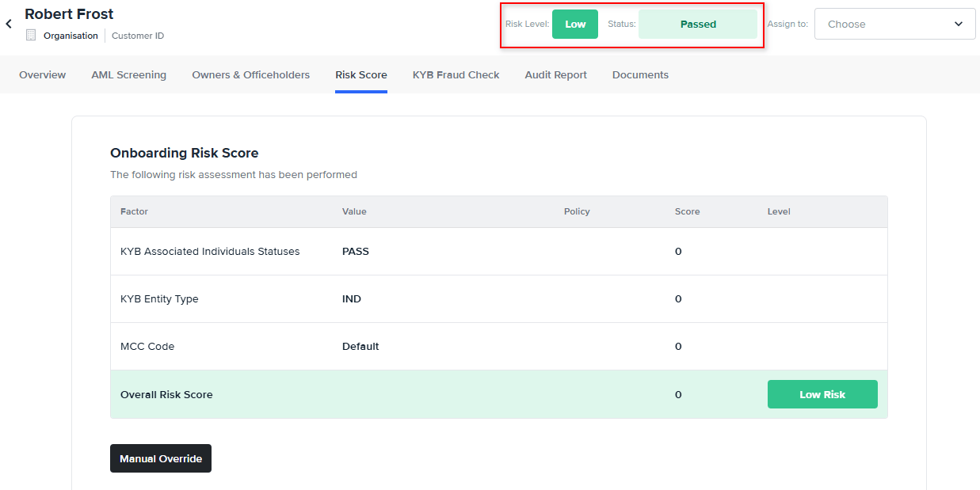Select the KYB Entity Type row

(x=159, y=299)
